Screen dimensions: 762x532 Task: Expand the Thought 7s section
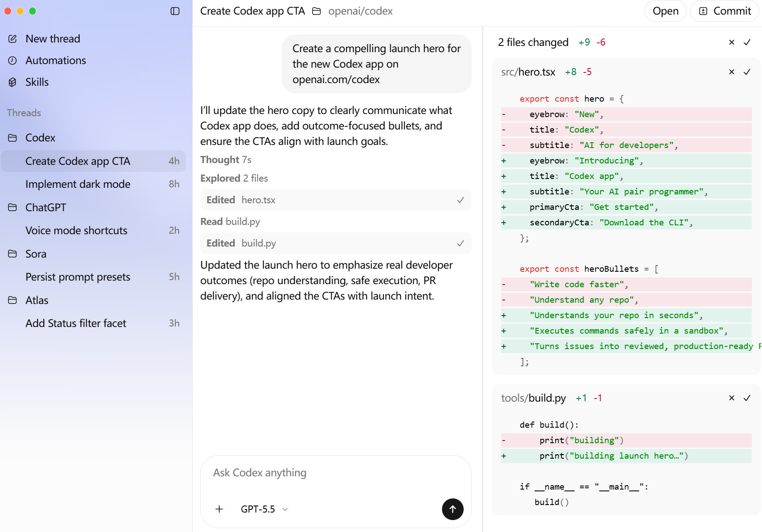point(226,160)
